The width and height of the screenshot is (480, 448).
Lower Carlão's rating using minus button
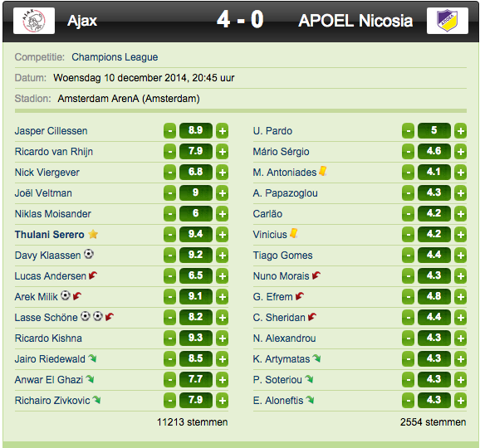tap(408, 214)
